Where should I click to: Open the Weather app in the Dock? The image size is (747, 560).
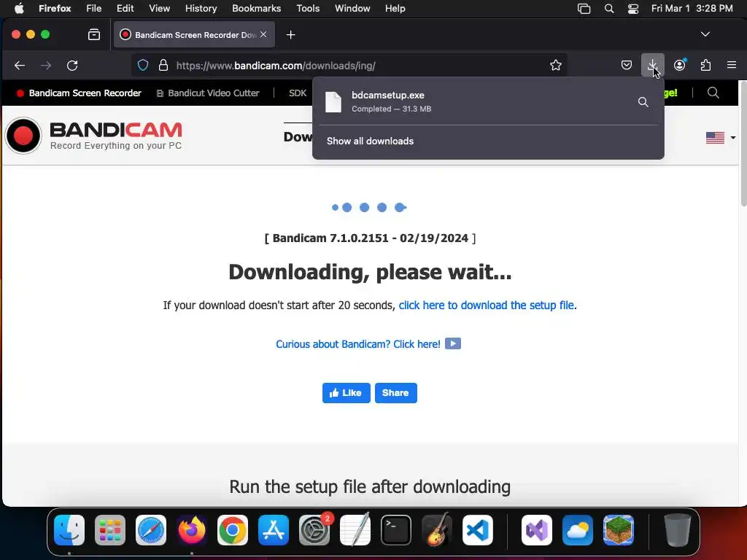click(578, 530)
